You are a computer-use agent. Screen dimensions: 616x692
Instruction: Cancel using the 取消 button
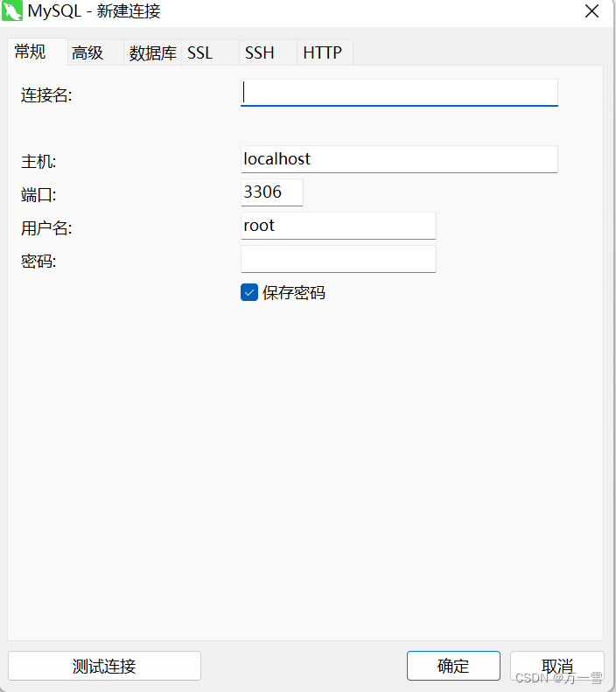coord(556,666)
